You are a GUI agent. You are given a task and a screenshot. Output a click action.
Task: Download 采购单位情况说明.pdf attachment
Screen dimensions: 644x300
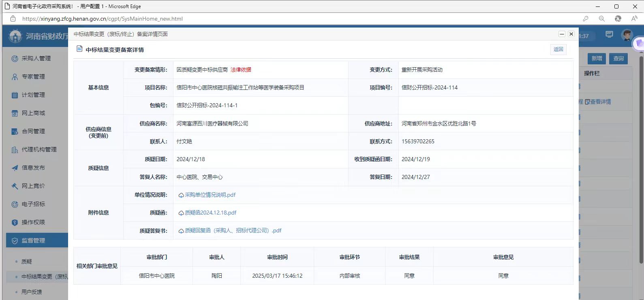[210, 195]
